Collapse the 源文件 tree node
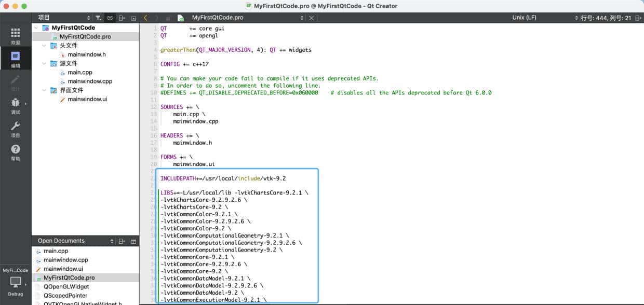The width and height of the screenshot is (644, 305). coord(44,63)
